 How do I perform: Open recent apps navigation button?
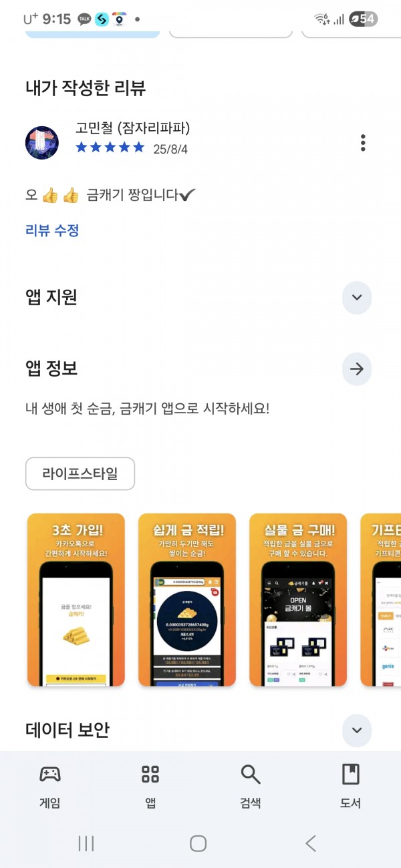pos(86,843)
